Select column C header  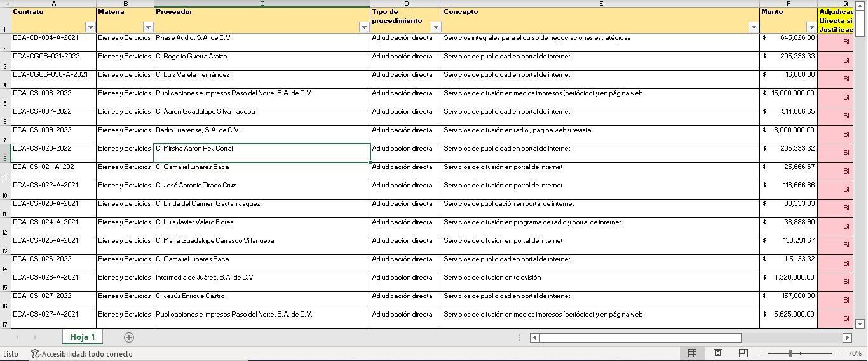coord(262,3)
